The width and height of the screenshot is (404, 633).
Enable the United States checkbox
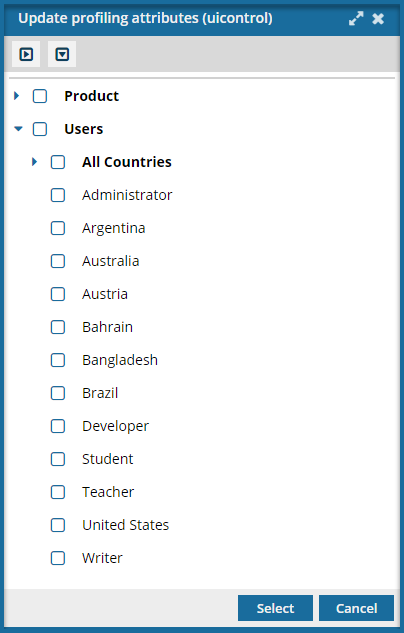click(58, 525)
